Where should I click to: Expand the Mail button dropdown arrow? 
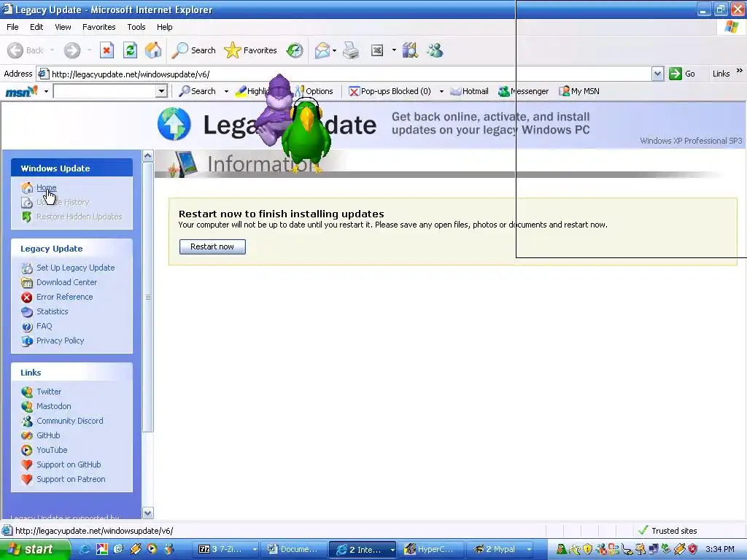coord(334,50)
